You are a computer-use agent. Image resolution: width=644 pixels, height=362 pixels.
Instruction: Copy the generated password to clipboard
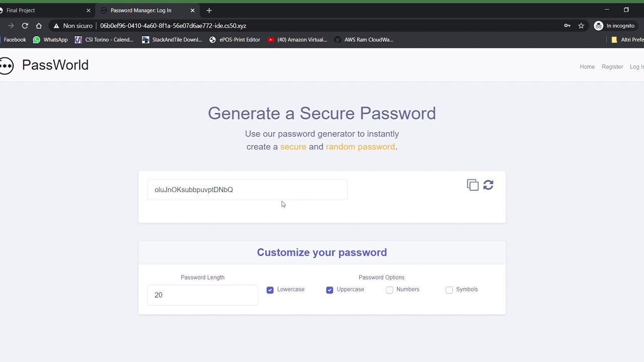pyautogui.click(x=472, y=185)
